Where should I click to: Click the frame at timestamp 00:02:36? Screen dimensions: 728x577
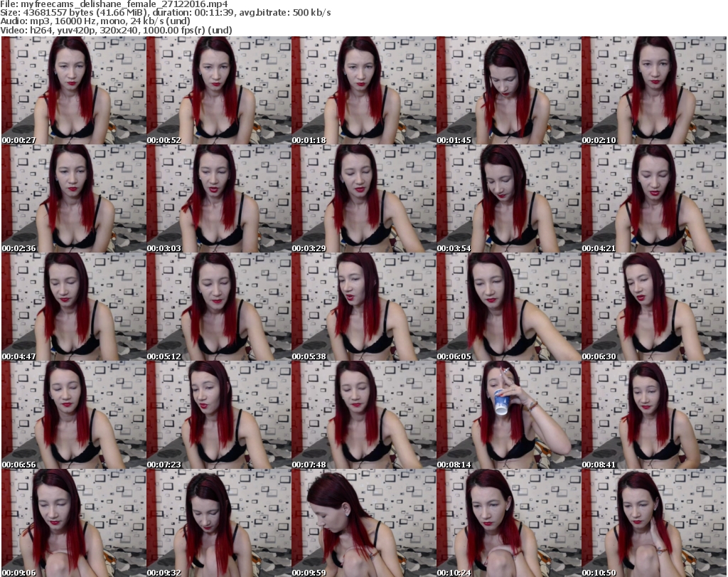click(73, 198)
